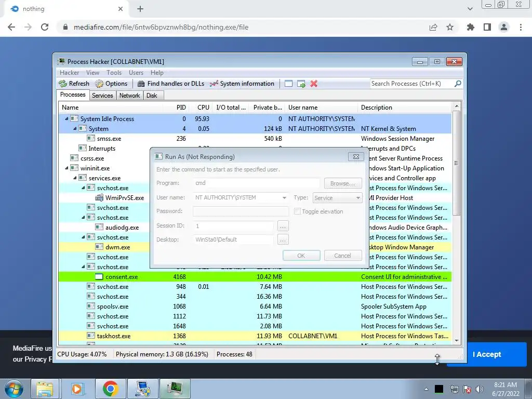Select svchost.exe with PID 948
Viewport: 532px width, 399px height.
(x=255, y=287)
